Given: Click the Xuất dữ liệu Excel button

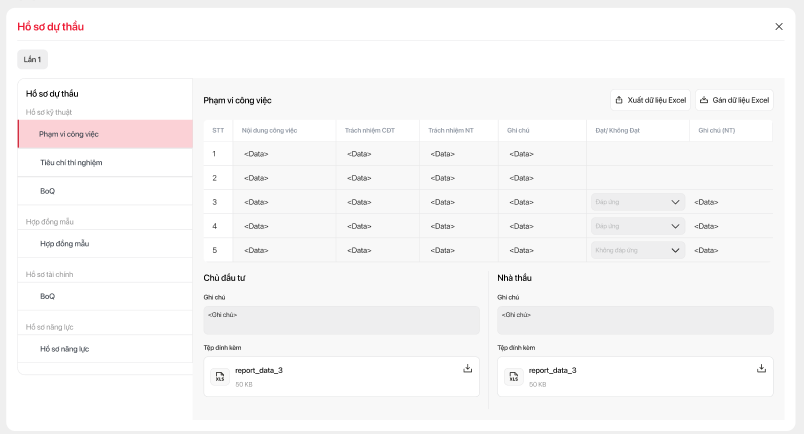Looking at the screenshot, I should pos(650,100).
